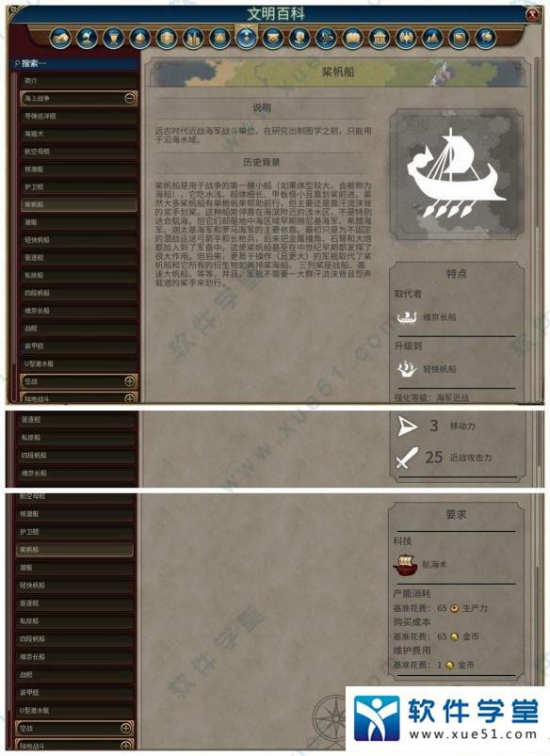Select the 导弹巡洋舰 entry in sidebar

[79, 116]
